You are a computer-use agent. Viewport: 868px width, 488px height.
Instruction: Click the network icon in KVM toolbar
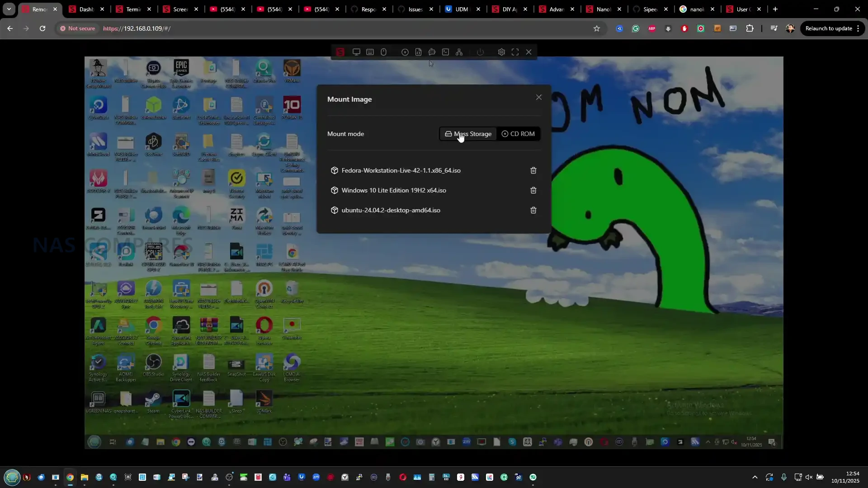point(459,52)
